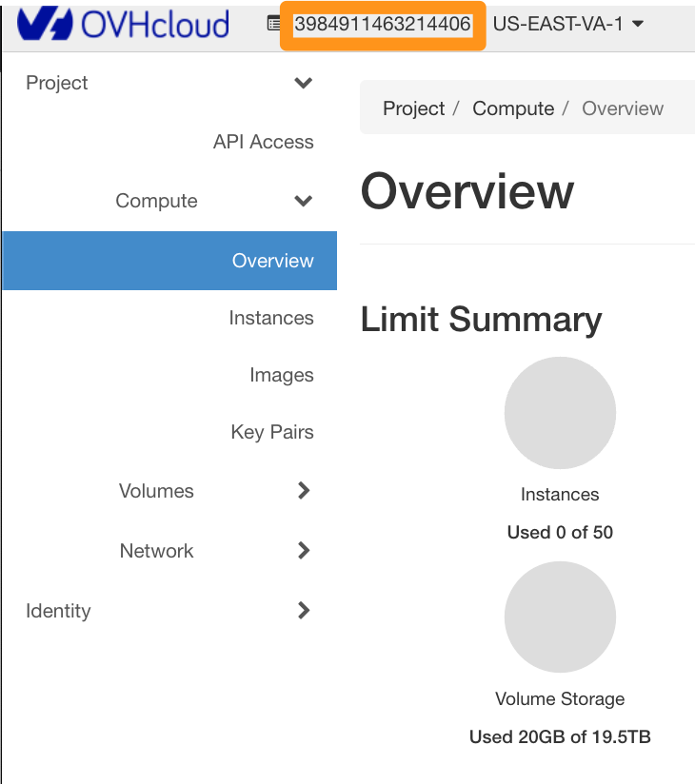The image size is (695, 784).
Task: Expand the Identity section
Action: pos(169,611)
